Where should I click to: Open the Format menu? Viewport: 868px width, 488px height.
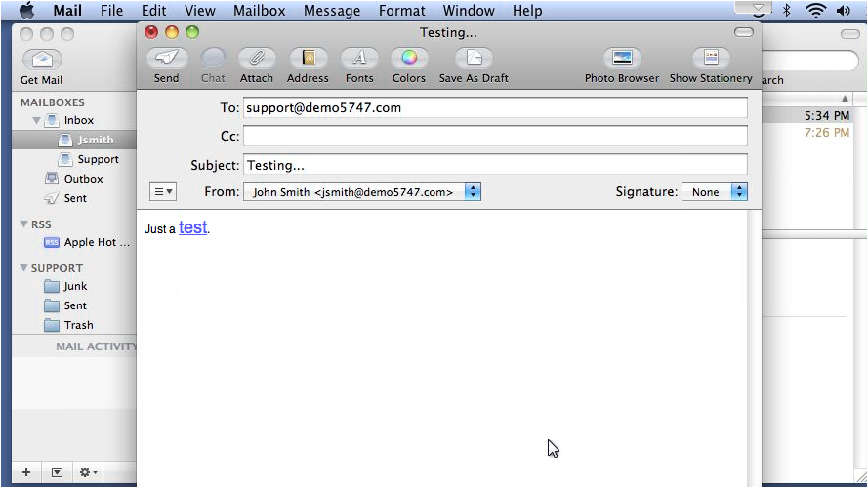[402, 11]
